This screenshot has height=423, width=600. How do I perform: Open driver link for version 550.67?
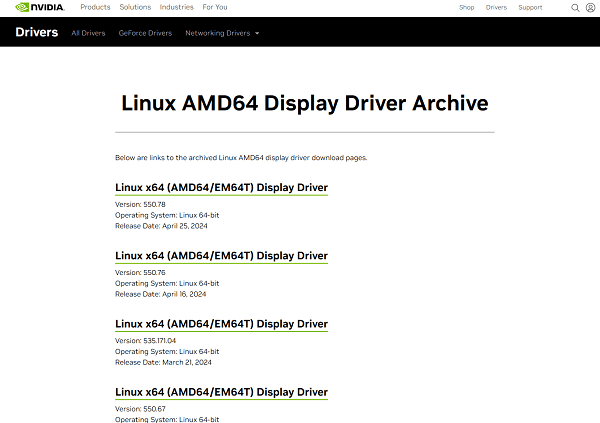pyautogui.click(x=221, y=392)
